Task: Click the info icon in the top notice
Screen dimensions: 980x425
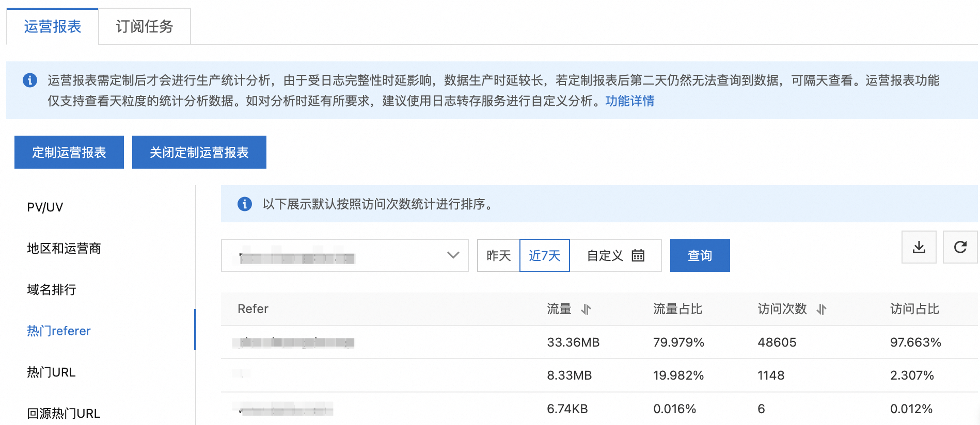Action: pos(30,80)
